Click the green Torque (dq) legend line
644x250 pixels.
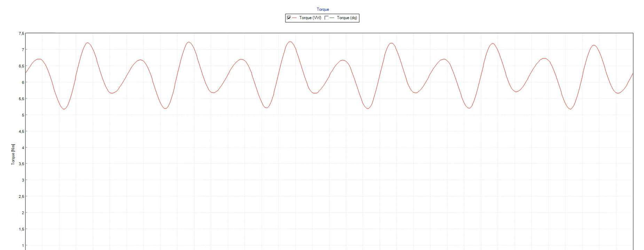[332, 18]
